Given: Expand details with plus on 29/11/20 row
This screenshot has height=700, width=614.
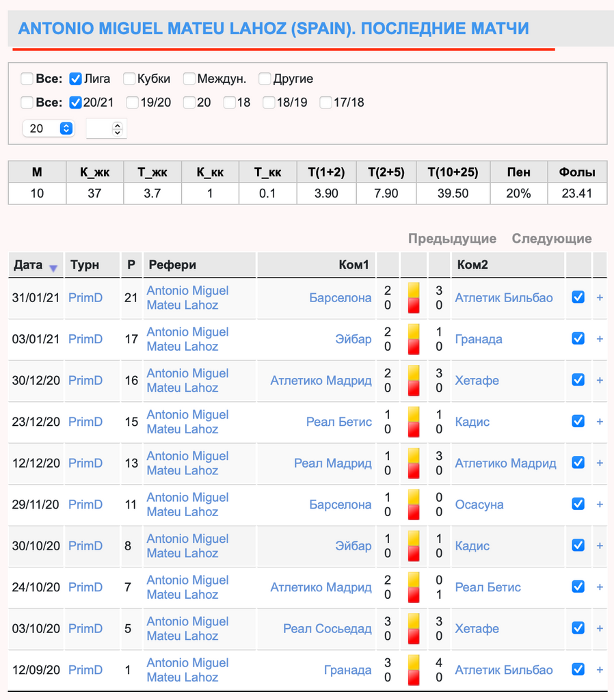Looking at the screenshot, I should (x=600, y=504).
